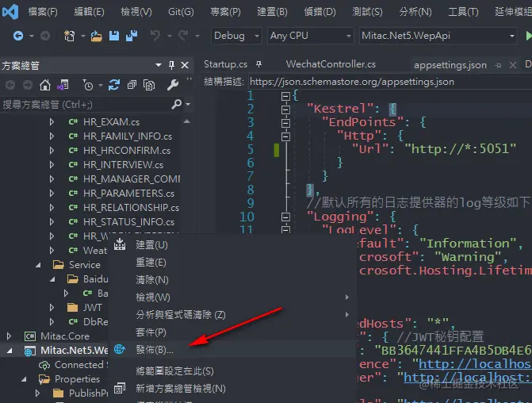The image size is (532, 403).
Task: Open the 編輯(E) menu
Action: click(x=90, y=12)
